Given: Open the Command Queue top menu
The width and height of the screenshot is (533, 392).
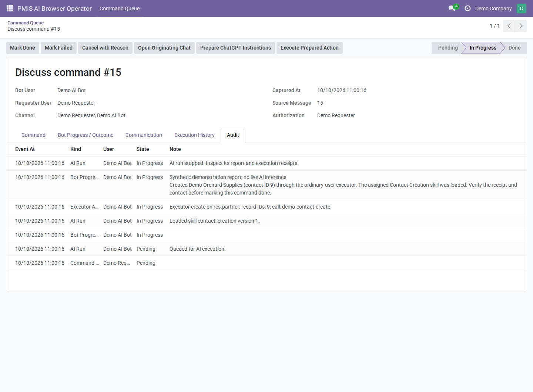Looking at the screenshot, I should 120,8.
